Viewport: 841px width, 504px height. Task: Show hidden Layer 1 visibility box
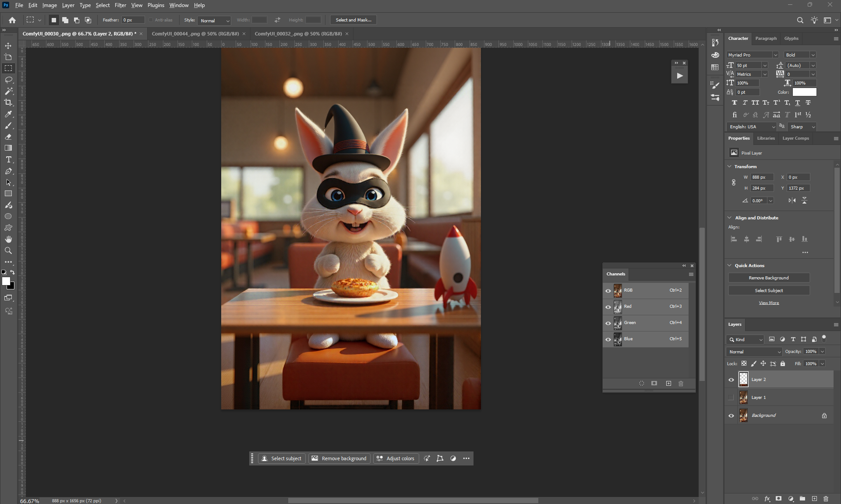click(731, 398)
